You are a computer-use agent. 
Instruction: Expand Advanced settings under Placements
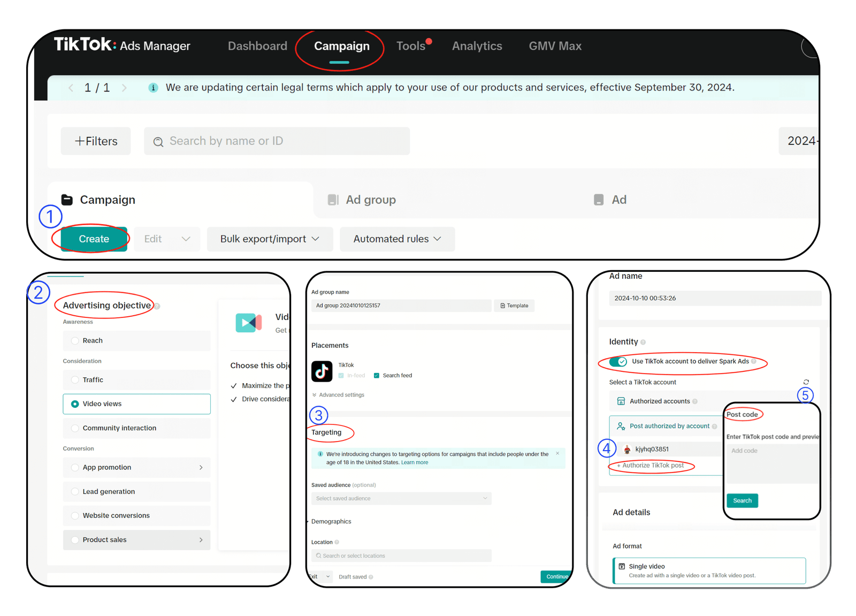point(338,395)
